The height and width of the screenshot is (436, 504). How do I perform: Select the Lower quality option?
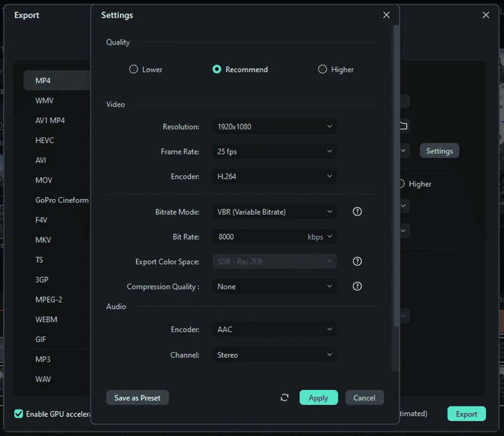pyautogui.click(x=146, y=69)
